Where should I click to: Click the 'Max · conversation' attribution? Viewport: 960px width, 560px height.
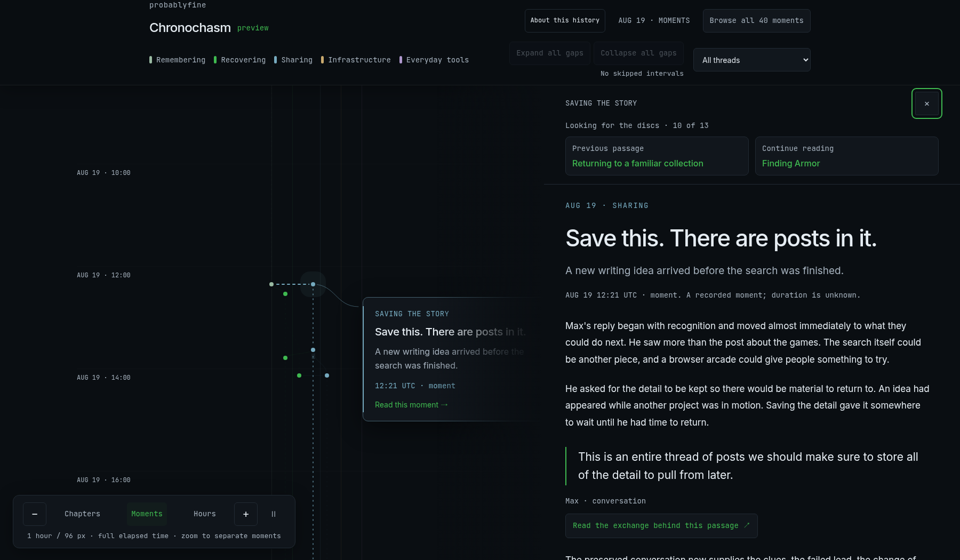[x=605, y=501]
